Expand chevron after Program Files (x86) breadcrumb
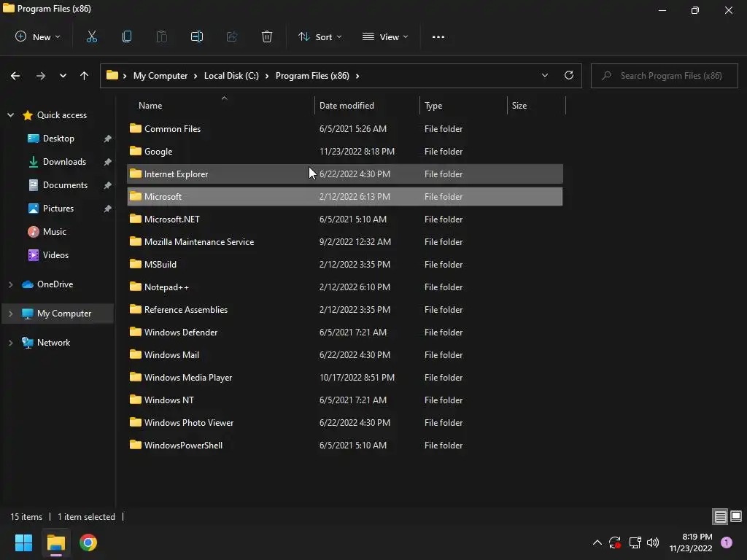The width and height of the screenshot is (747, 560). click(x=357, y=76)
